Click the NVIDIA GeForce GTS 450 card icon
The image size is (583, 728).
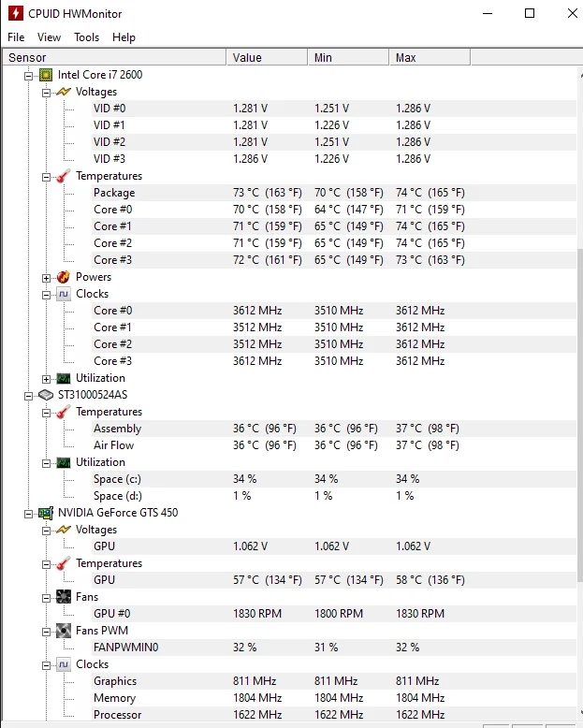click(45, 513)
